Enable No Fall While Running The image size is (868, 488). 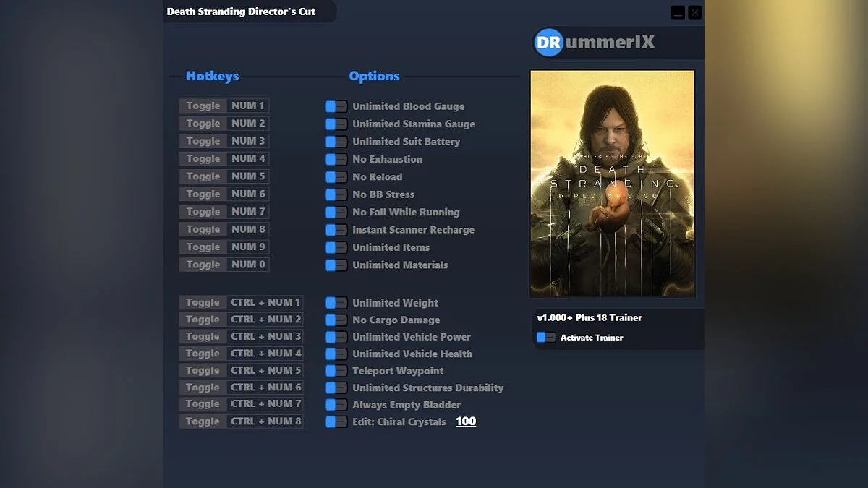[336, 212]
